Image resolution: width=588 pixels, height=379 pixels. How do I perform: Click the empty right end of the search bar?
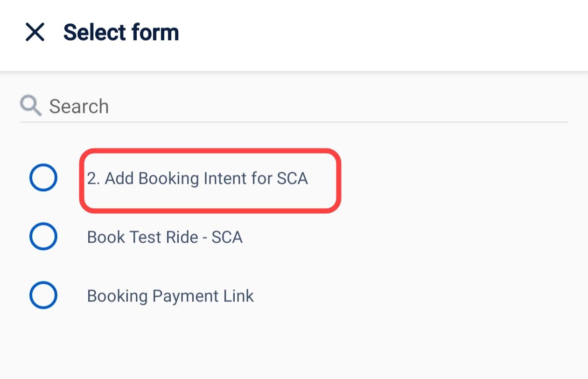point(537,106)
